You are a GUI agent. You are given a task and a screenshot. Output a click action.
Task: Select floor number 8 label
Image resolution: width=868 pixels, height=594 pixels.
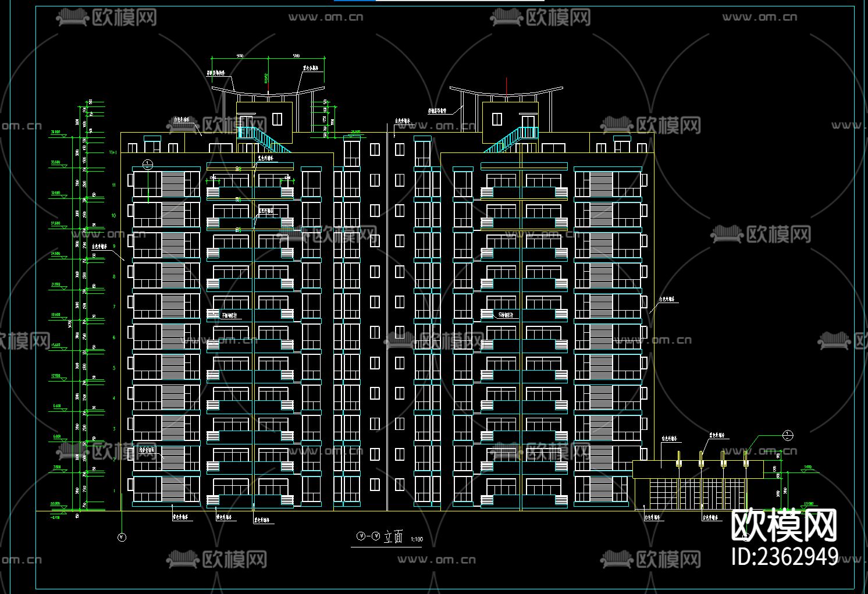coord(114,276)
